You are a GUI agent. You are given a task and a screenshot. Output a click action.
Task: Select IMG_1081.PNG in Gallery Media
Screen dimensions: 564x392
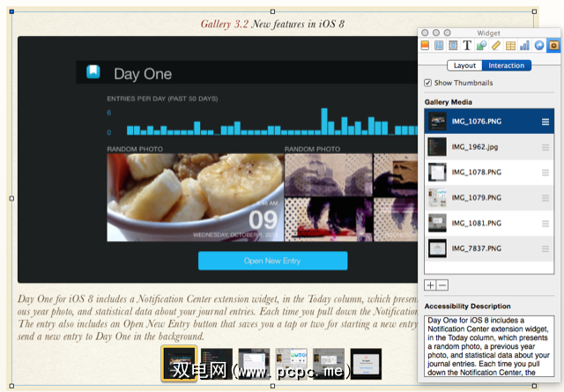[489, 224]
